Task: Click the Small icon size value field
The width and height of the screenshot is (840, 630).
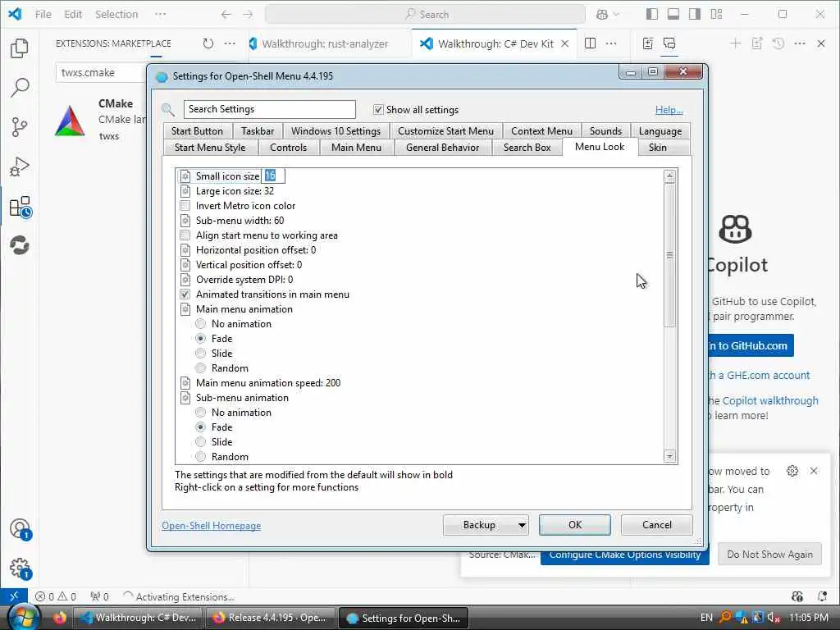Action: tap(273, 176)
